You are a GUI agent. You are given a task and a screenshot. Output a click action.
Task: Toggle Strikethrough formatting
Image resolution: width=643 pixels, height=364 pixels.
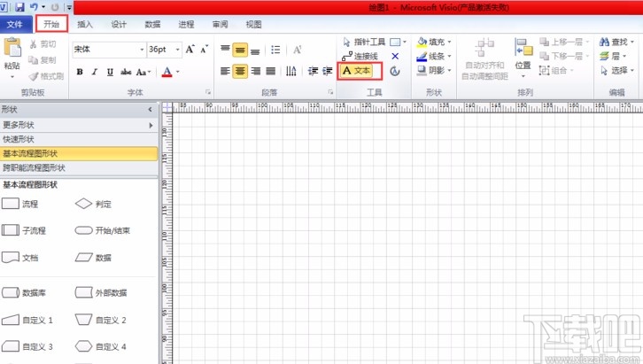click(126, 72)
